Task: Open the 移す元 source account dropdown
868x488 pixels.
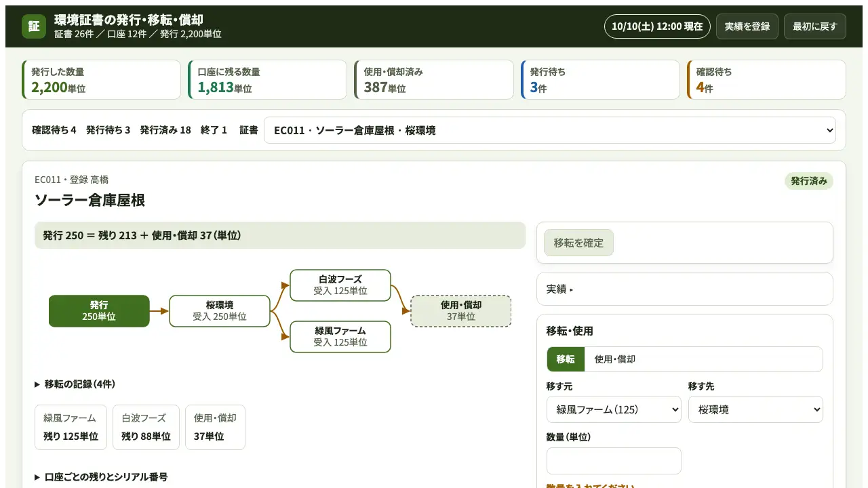Action: (x=614, y=409)
